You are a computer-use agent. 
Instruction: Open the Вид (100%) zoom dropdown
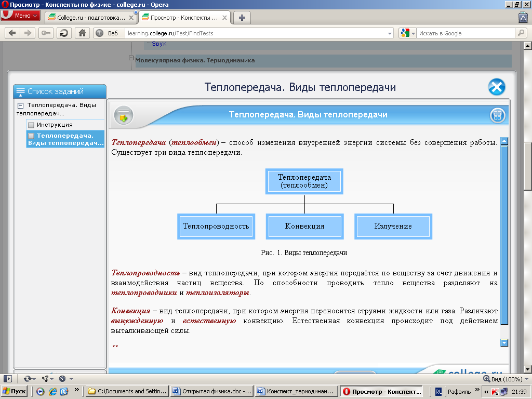click(506, 379)
